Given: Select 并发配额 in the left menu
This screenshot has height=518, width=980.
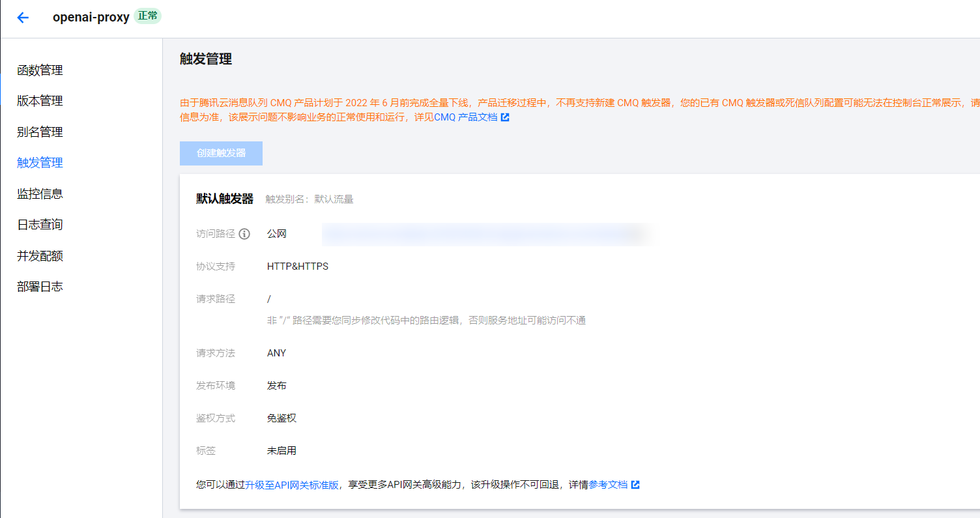Looking at the screenshot, I should [40, 255].
